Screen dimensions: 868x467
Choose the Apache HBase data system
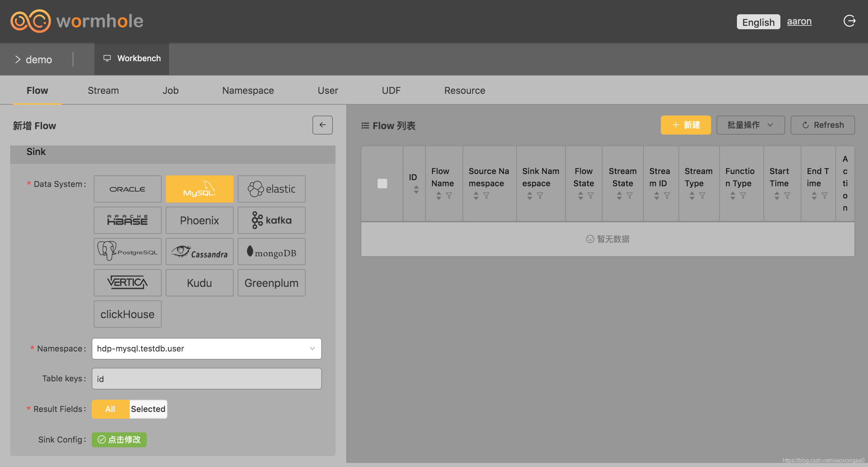tap(127, 220)
